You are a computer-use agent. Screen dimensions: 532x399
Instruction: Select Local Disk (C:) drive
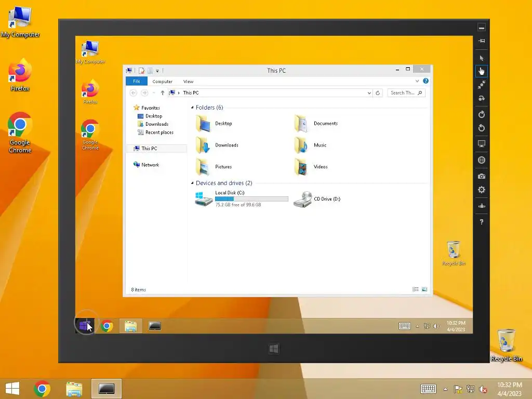click(242, 199)
